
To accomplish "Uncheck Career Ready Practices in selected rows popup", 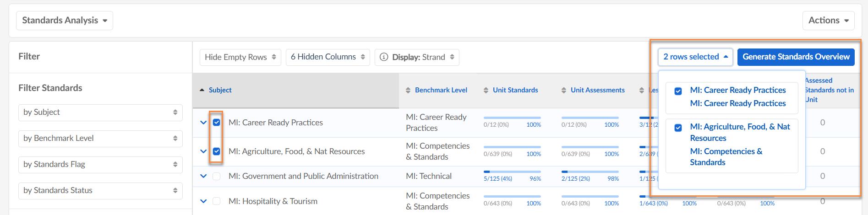I will click(678, 91).
